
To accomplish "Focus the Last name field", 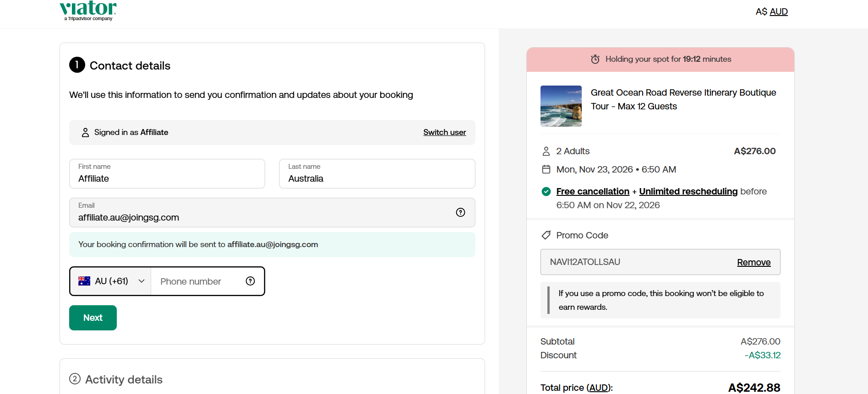I will [377, 173].
